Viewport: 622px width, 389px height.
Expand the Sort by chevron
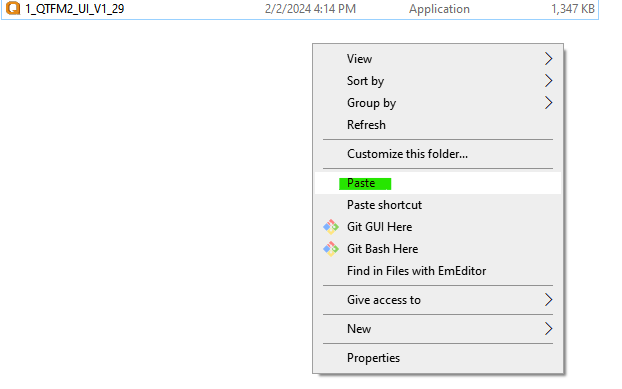[x=549, y=81]
